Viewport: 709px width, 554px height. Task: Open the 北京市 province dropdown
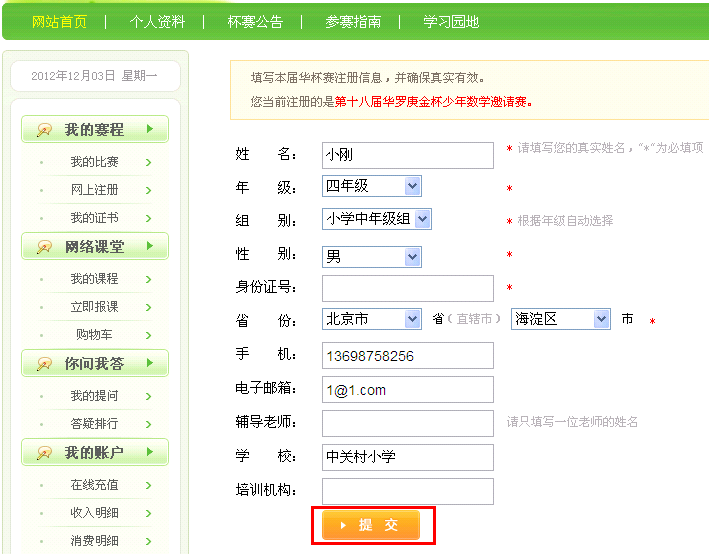pos(412,319)
